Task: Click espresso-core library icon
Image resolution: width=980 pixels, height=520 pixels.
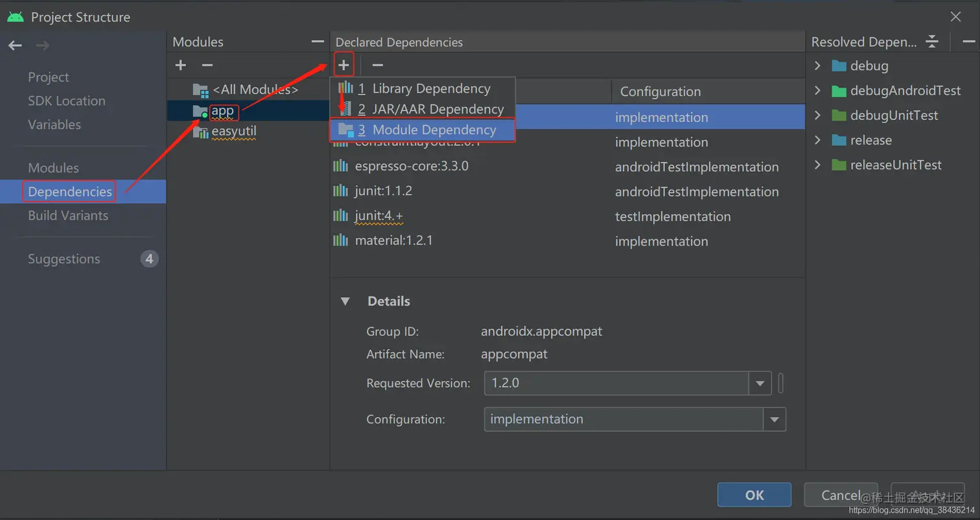Action: click(x=340, y=166)
